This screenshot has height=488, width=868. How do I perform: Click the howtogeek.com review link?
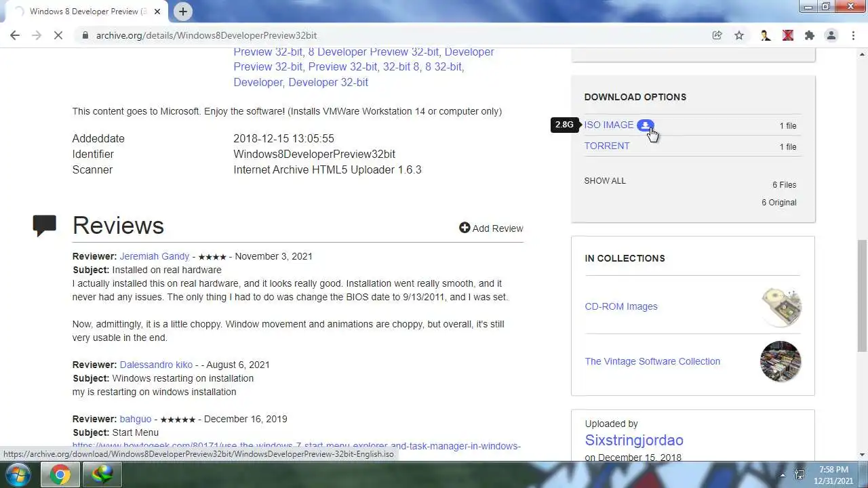296,446
